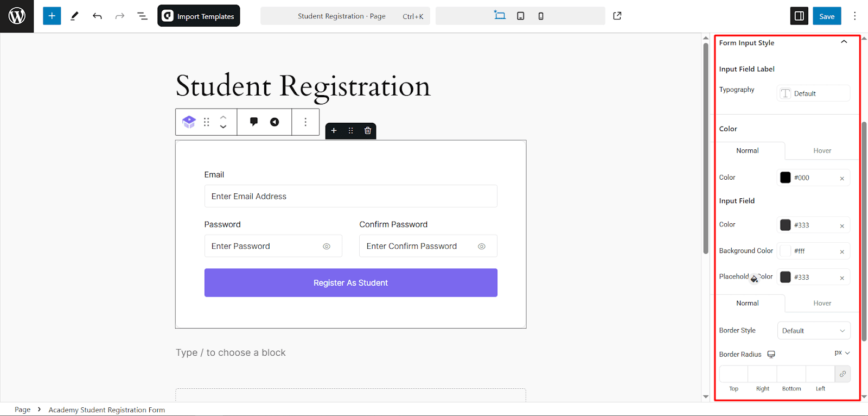Select the Normal tab above Border Style

coord(748,304)
